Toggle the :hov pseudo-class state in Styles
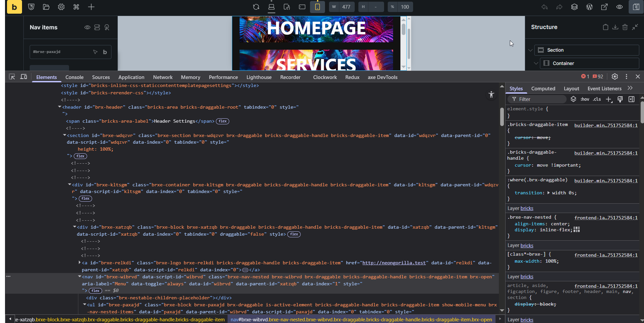This screenshot has height=323, width=644. (585, 99)
